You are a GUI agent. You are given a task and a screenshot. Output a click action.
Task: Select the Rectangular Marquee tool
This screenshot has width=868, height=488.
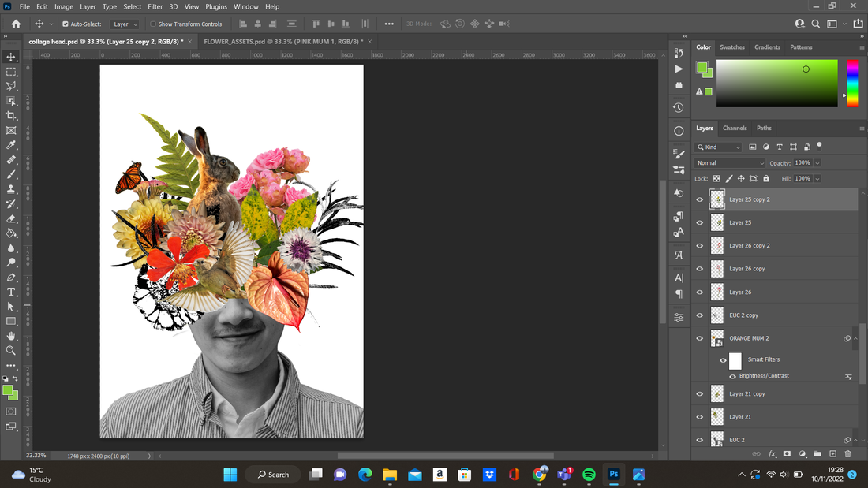pos(10,72)
